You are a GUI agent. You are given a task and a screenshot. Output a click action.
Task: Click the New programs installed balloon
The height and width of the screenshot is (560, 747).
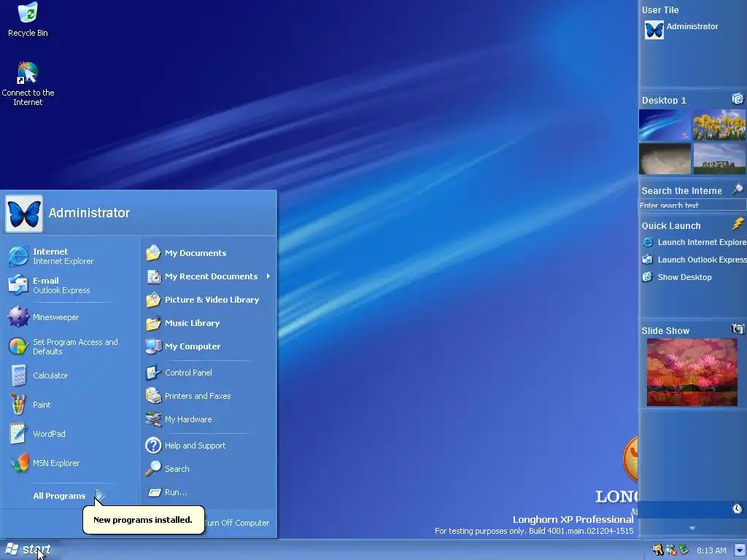click(144, 519)
